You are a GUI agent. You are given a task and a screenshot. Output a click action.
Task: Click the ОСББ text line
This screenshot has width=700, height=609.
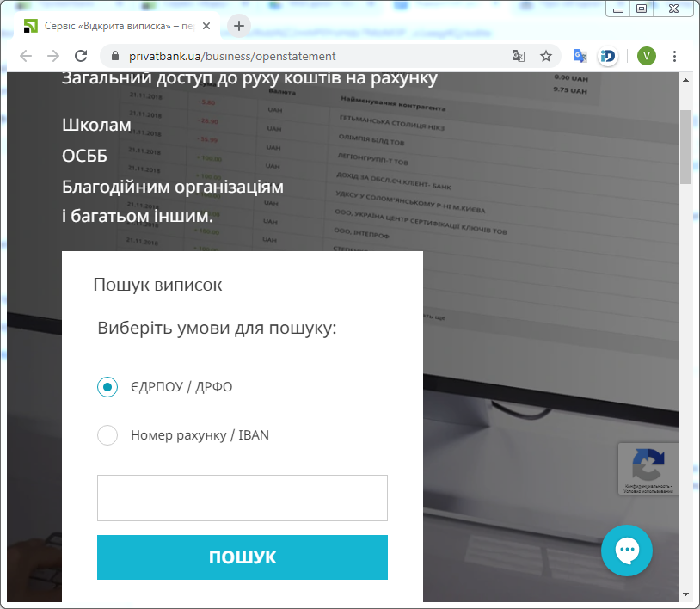[x=84, y=156]
